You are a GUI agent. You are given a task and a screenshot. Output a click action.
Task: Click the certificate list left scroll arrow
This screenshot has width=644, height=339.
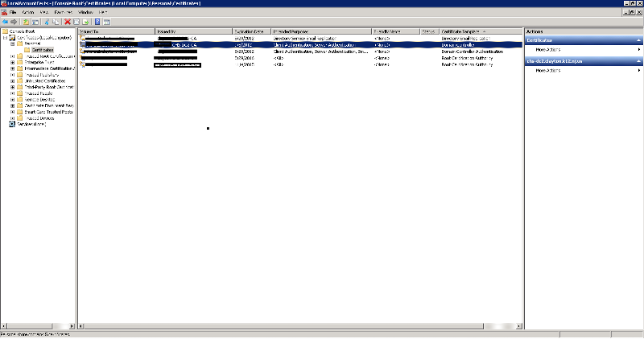[81, 326]
